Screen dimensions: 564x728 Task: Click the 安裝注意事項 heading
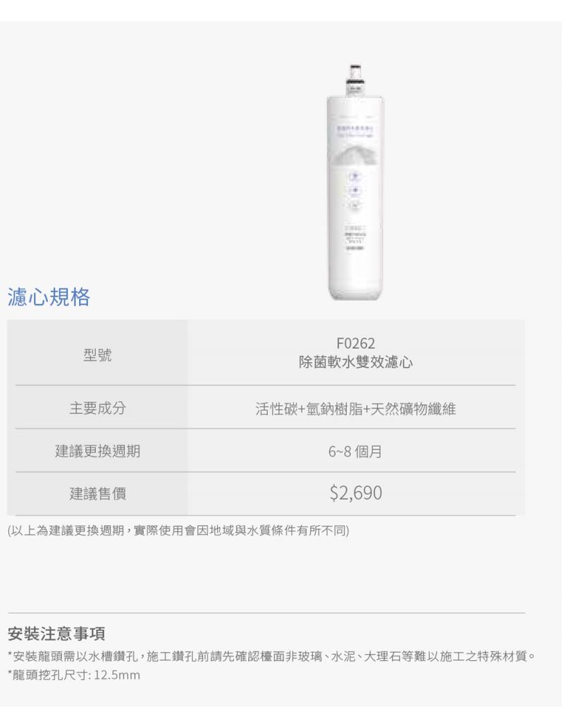56,634
